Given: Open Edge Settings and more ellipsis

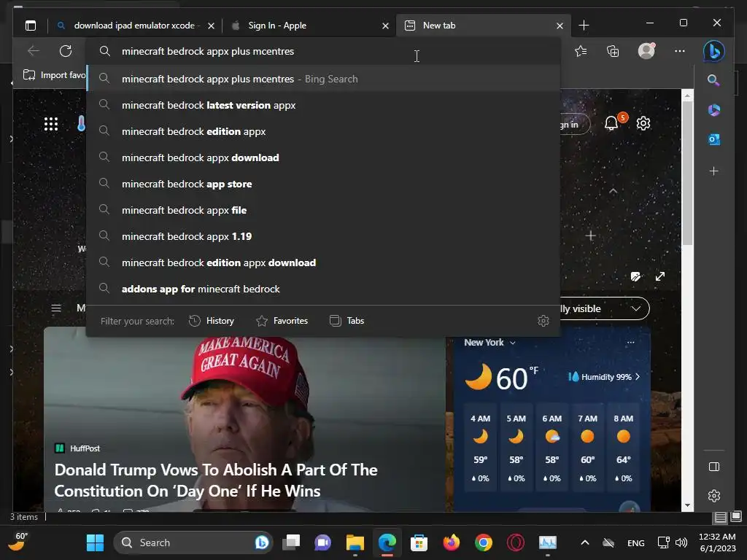Looking at the screenshot, I should click(x=680, y=51).
